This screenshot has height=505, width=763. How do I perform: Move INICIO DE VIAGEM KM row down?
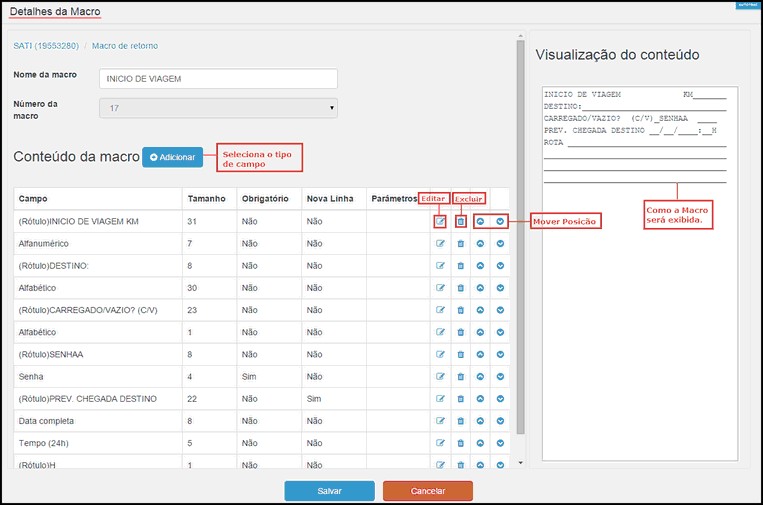[x=500, y=221]
